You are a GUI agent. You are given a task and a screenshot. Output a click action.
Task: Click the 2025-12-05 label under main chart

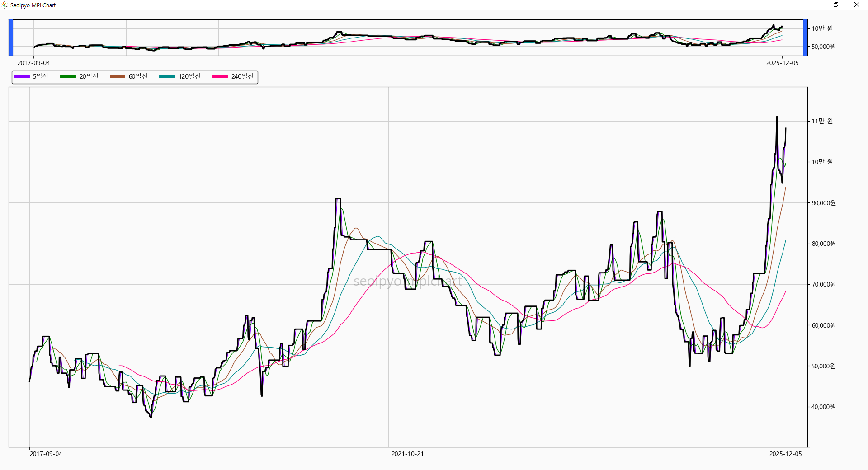785,454
